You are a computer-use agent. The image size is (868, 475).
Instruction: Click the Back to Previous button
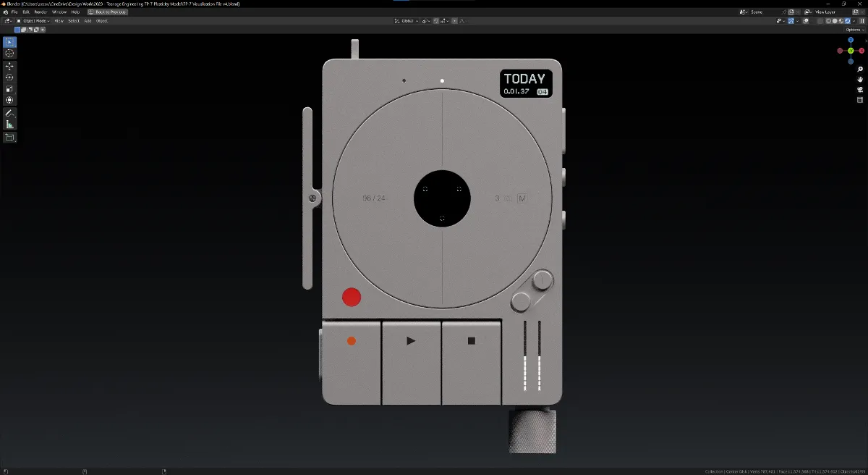pos(107,12)
